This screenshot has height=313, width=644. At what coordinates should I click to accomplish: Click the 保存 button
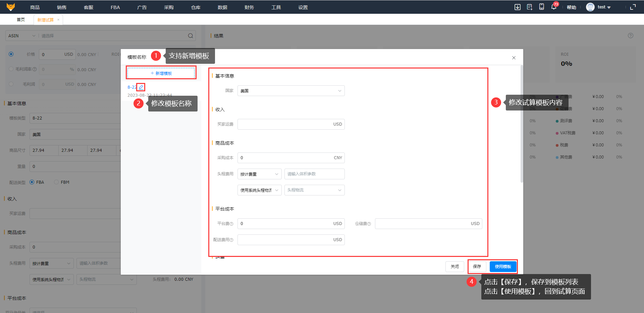click(x=477, y=267)
